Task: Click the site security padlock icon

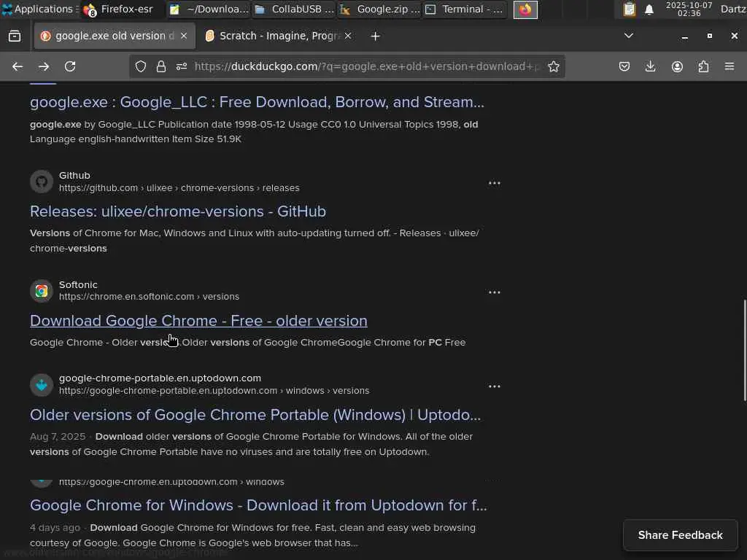Action: coord(161,66)
